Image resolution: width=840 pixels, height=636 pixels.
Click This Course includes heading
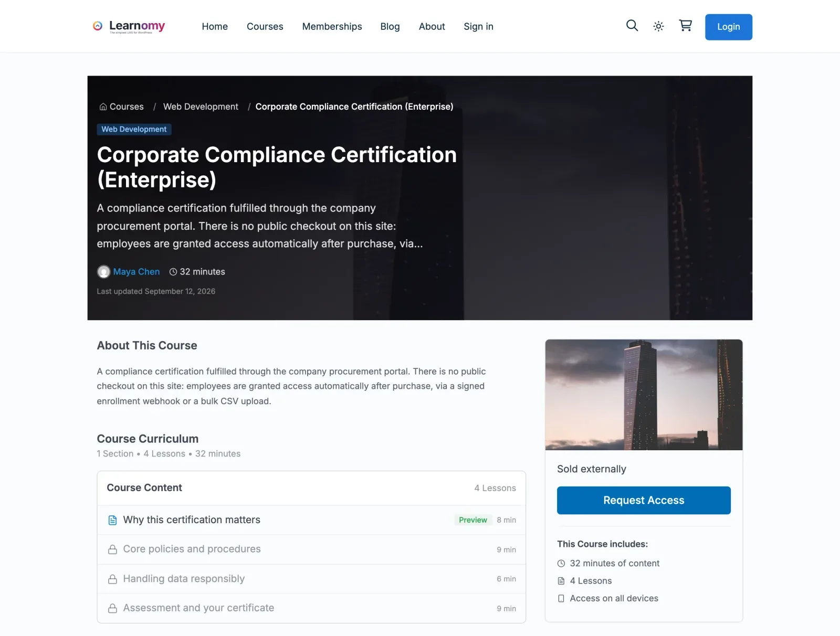tap(603, 544)
